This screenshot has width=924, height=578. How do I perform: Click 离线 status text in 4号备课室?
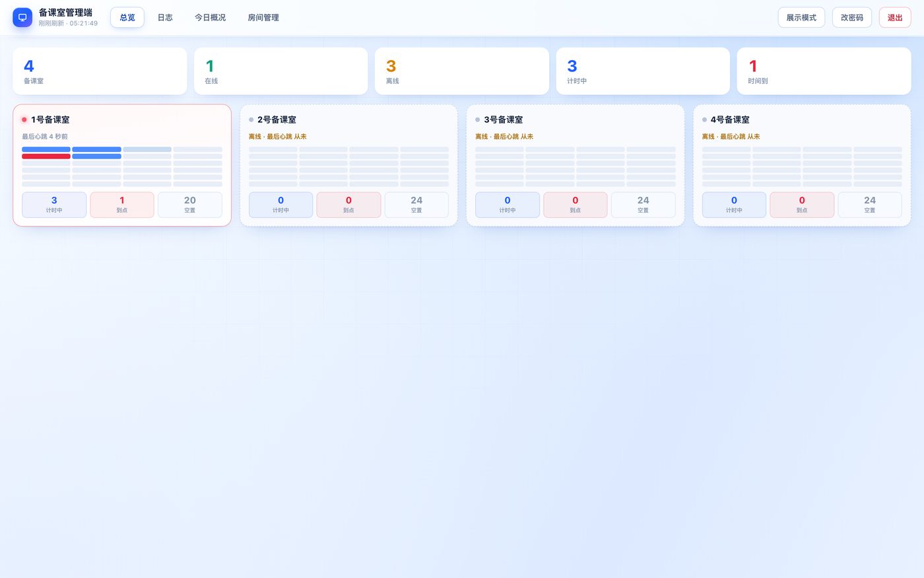[731, 137]
